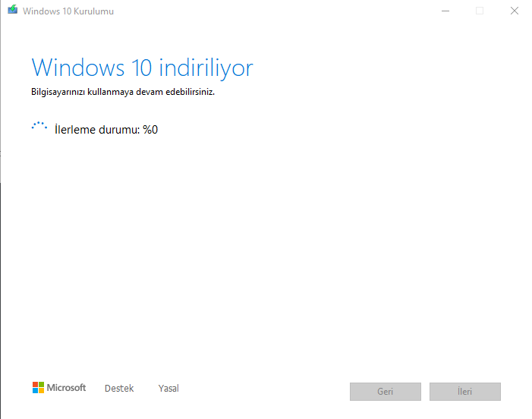Minimize the Windows 10 Kurulumu window
Screen dimensions: 532x419
click(445, 11)
